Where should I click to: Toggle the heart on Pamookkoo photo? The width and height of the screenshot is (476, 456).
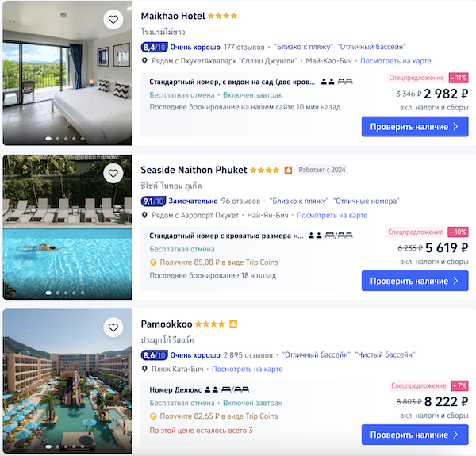pos(113,328)
